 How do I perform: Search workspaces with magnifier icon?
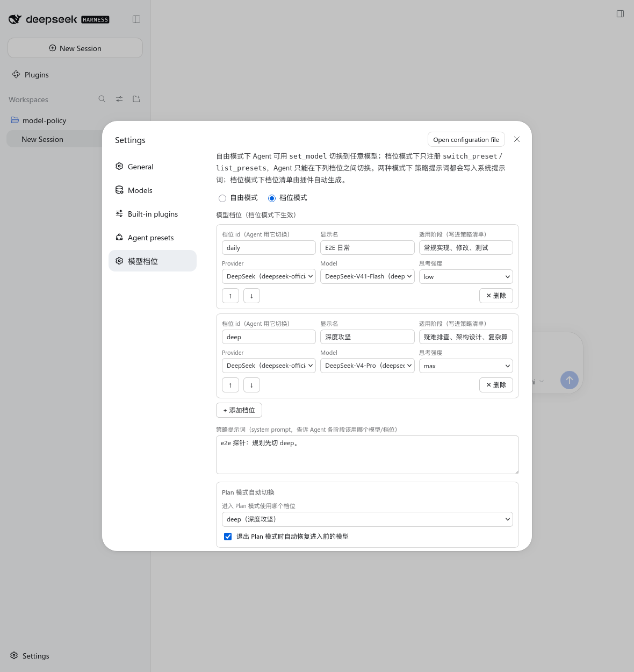tap(102, 99)
